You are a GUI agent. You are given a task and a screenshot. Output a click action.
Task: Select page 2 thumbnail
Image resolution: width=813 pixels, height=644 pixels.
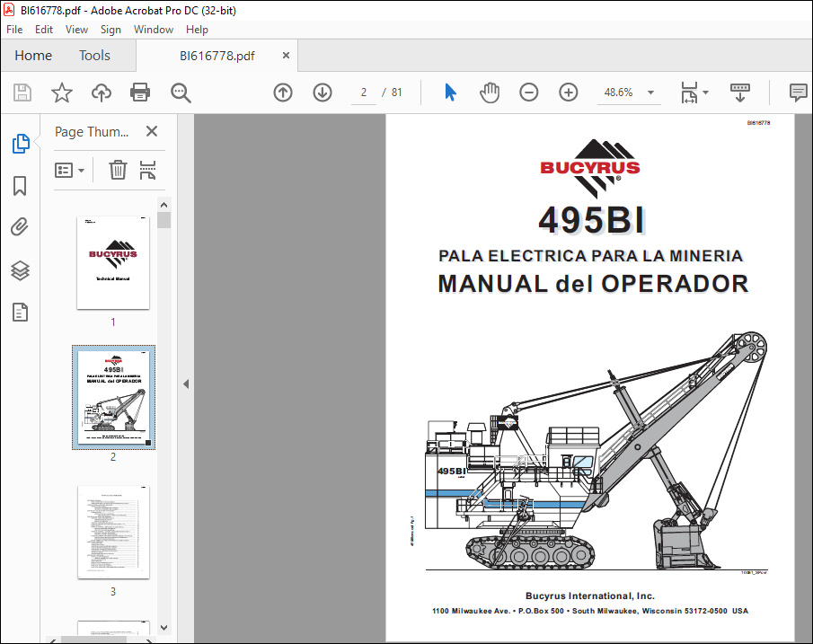pos(113,397)
